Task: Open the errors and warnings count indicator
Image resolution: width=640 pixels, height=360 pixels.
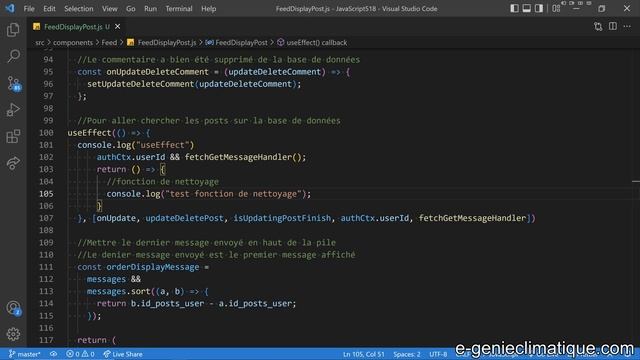Action: pos(80,354)
